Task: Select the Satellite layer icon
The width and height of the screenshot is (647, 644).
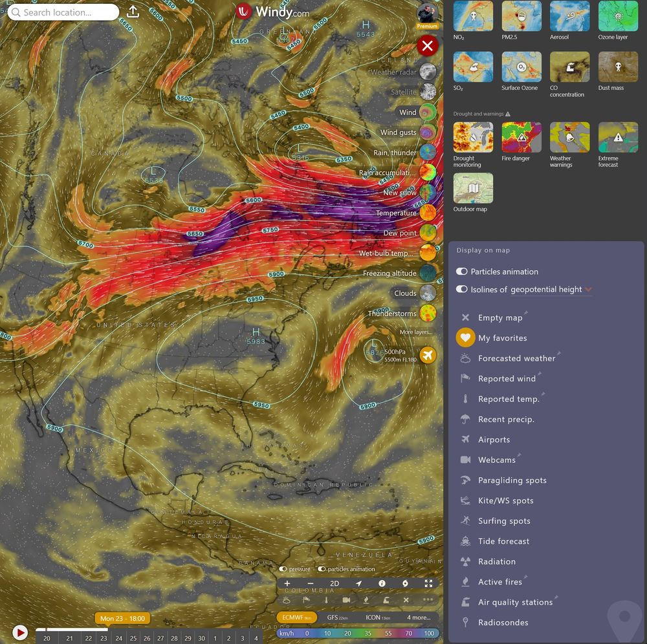Action: coord(428,92)
